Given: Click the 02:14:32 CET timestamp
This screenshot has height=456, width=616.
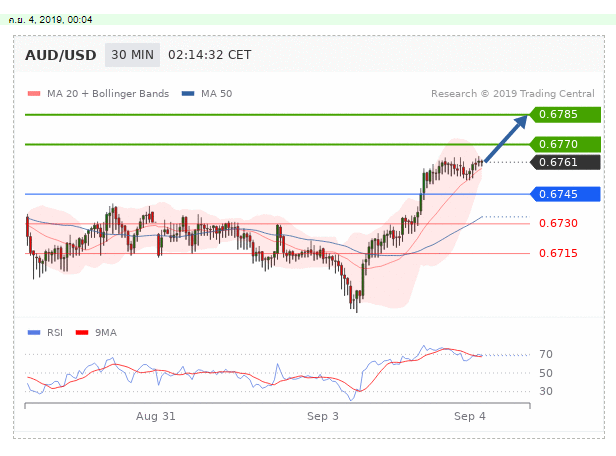Looking at the screenshot, I should tap(210, 55).
